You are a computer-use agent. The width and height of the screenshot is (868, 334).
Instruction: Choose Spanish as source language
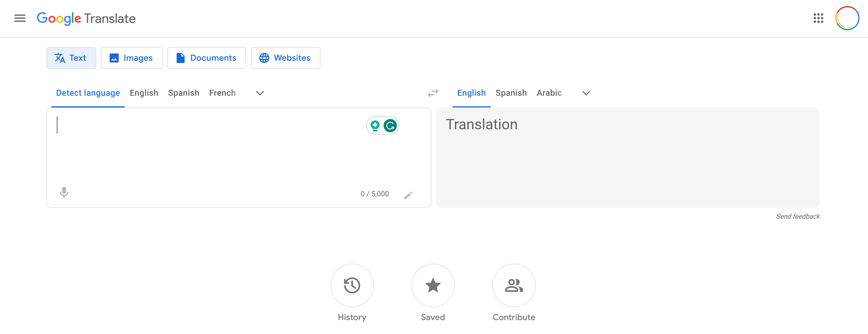tap(184, 93)
